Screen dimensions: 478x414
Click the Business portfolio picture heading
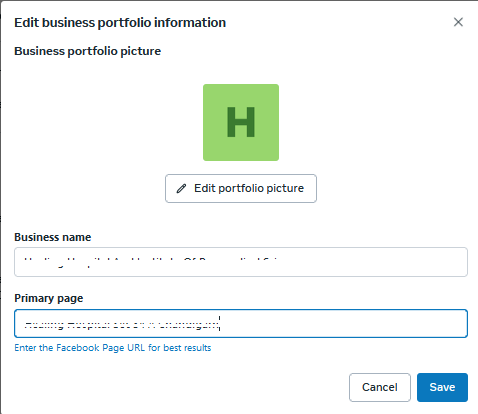point(88,51)
